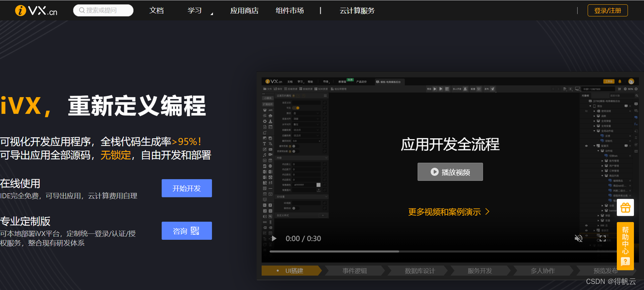Click the 咨询 button with QR code
The image size is (644, 290).
[x=187, y=231]
